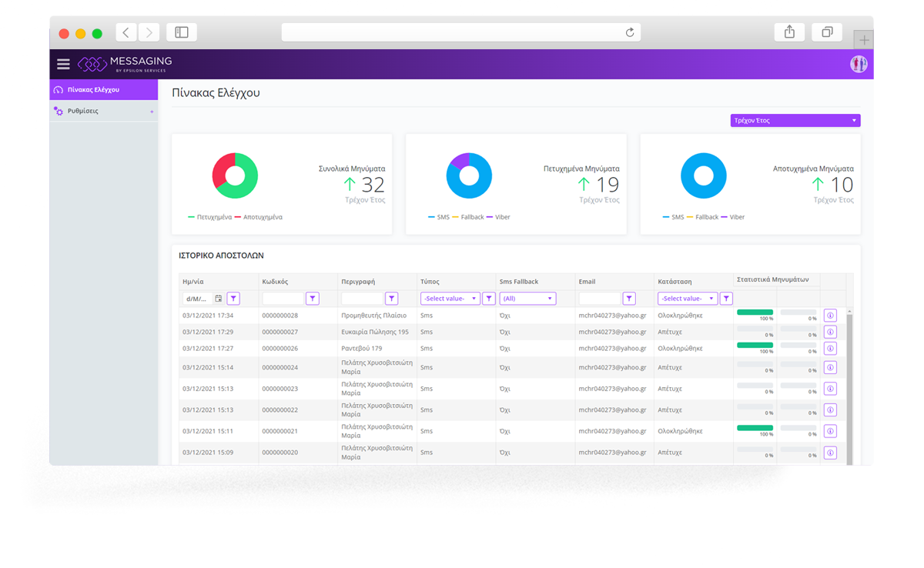Image resolution: width=924 pixels, height=568 pixels.
Task: Open the calendar picker in the date filter
Action: click(x=219, y=299)
